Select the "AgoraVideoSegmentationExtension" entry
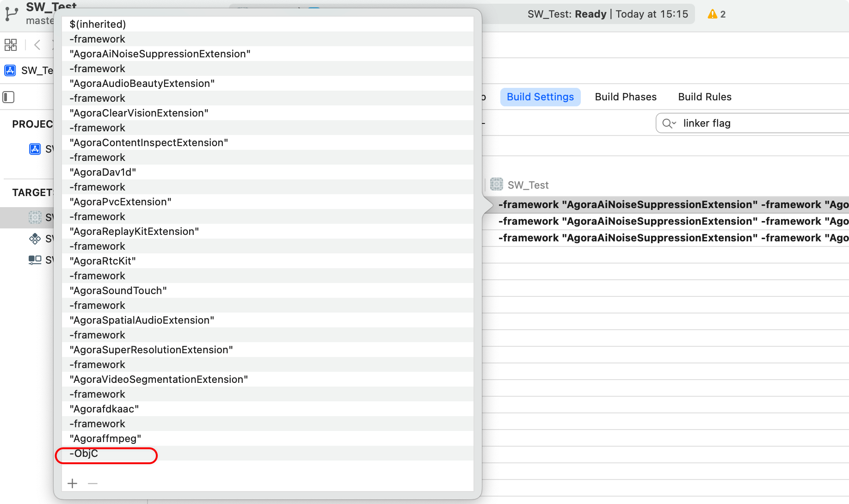 click(267, 379)
